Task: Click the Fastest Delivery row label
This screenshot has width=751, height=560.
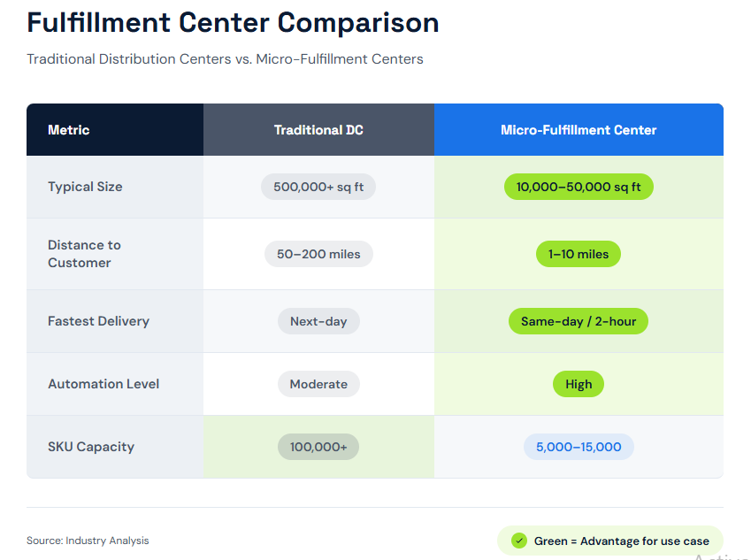Action: pos(98,321)
